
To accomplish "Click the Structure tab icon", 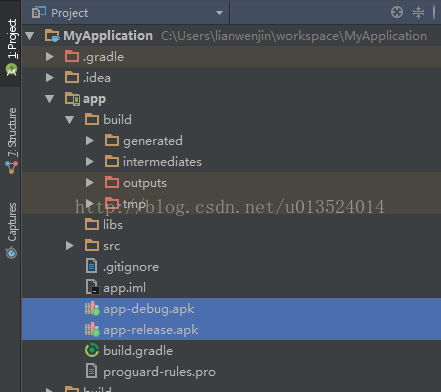I will (x=11, y=167).
